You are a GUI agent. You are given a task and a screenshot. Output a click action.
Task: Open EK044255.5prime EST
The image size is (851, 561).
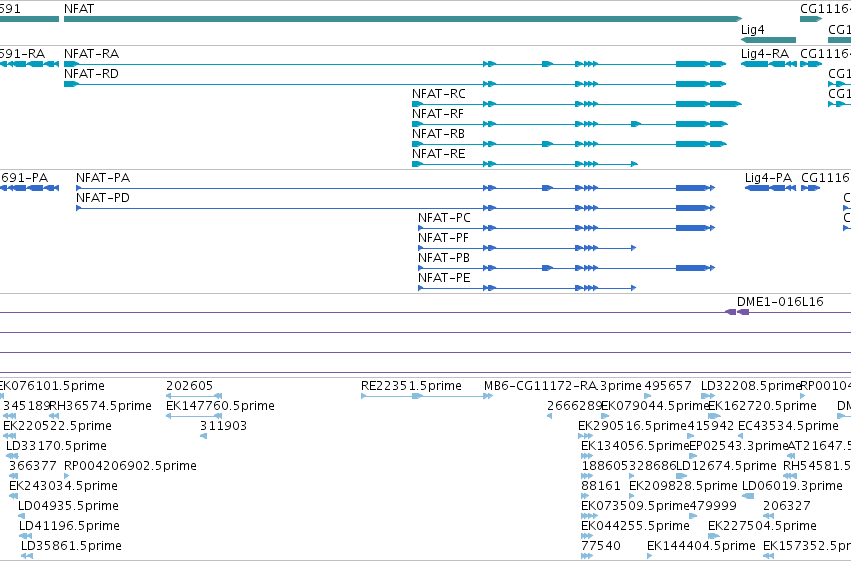[x=635, y=526]
